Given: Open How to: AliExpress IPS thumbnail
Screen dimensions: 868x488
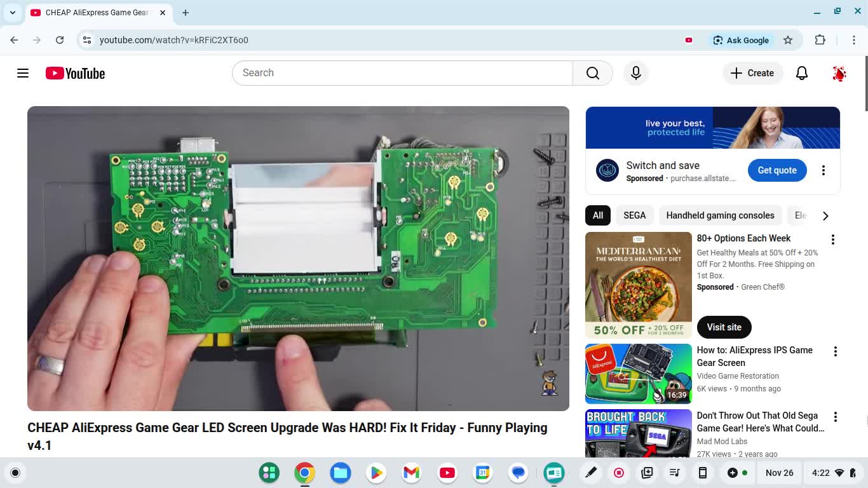Looking at the screenshot, I should [x=638, y=374].
